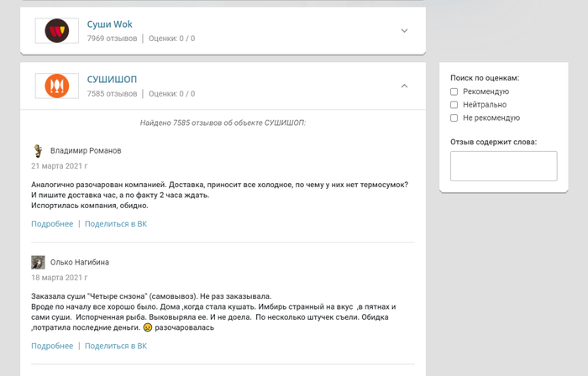Focus the Отзыв содержит слова field
The width and height of the screenshot is (588, 376).
pos(504,166)
